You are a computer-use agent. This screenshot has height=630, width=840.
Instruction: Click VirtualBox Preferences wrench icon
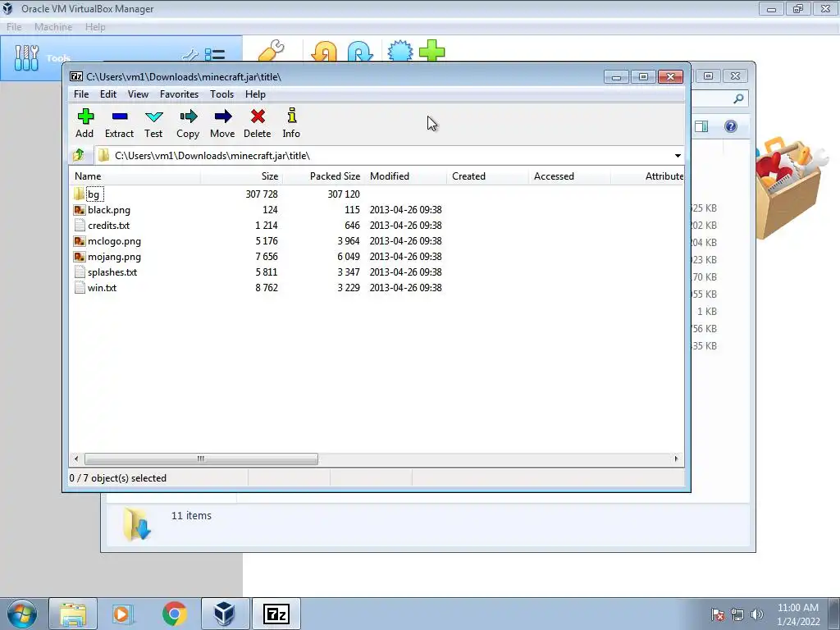click(271, 51)
